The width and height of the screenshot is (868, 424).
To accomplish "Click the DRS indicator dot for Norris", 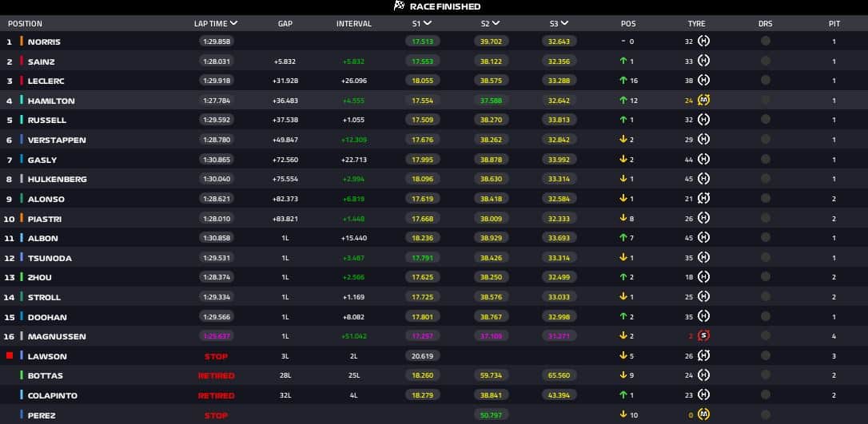I will [766, 41].
